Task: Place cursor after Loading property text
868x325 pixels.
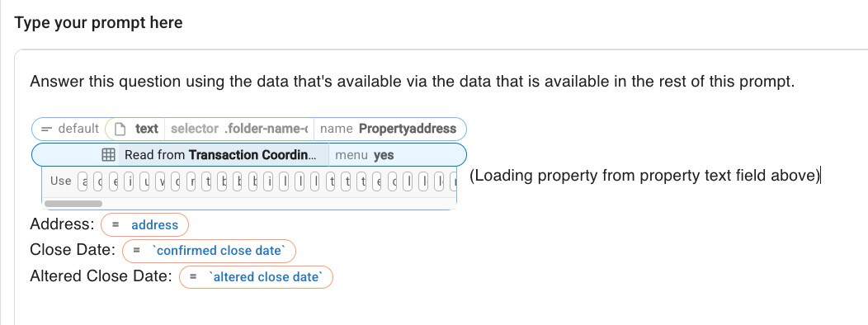Action: (820, 176)
